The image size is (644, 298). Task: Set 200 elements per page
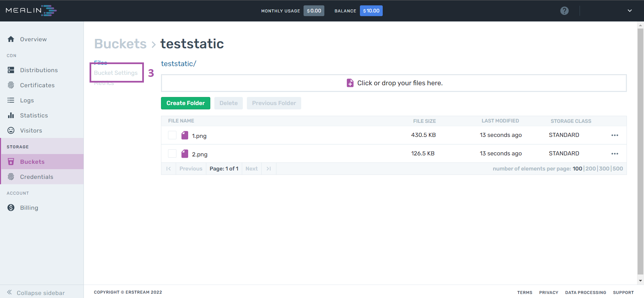pyautogui.click(x=591, y=169)
